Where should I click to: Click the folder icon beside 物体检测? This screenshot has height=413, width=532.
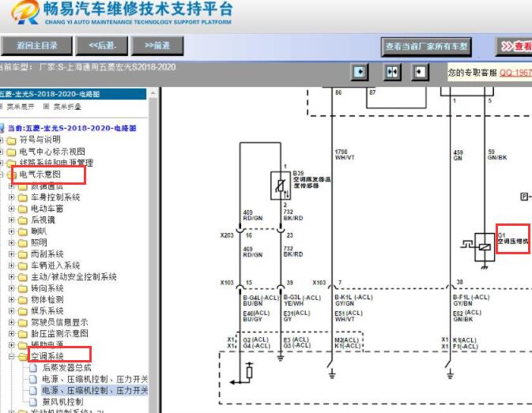23,300
